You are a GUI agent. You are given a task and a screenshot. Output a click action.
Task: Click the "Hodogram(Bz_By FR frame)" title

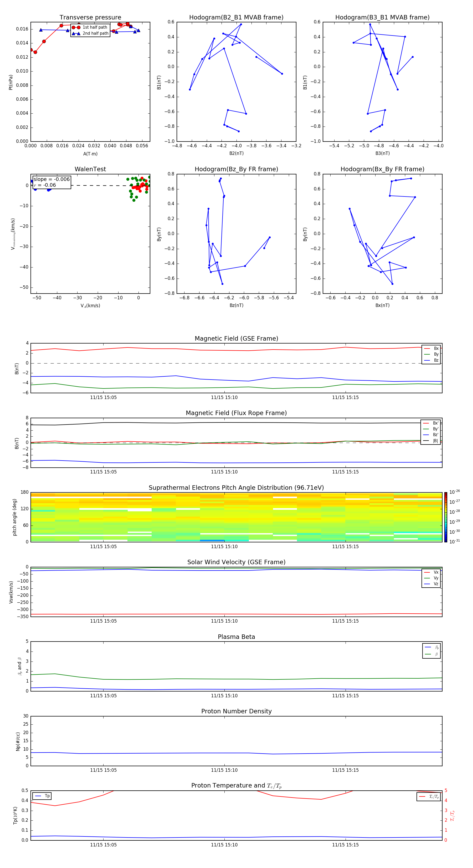click(x=236, y=169)
